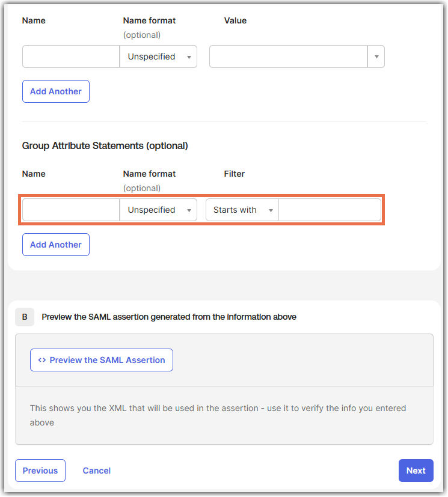
Task: Open the attribute Value dropdown arrow
Action: point(376,56)
